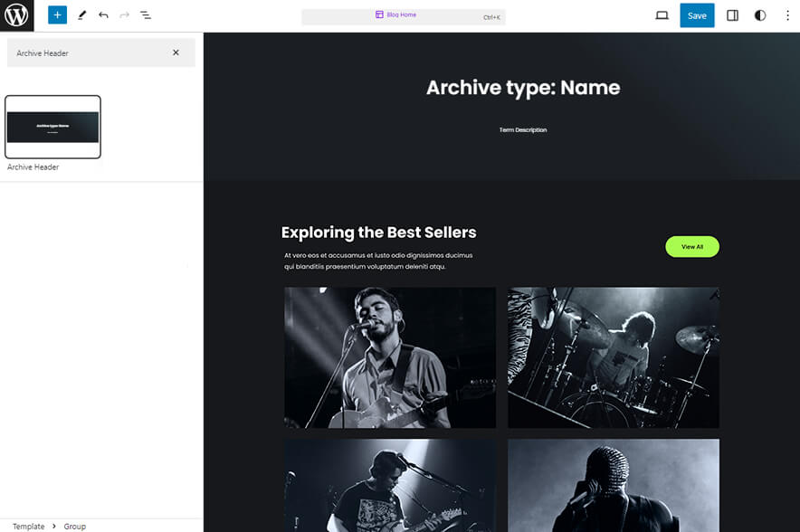Open the Document Overview list view
Image resolution: width=800 pixels, height=532 pixels.
(145, 14)
